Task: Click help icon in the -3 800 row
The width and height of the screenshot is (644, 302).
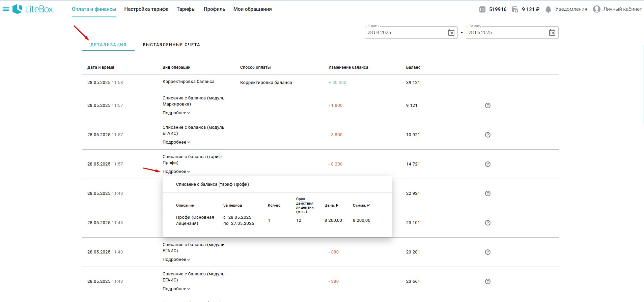Action: (488, 135)
